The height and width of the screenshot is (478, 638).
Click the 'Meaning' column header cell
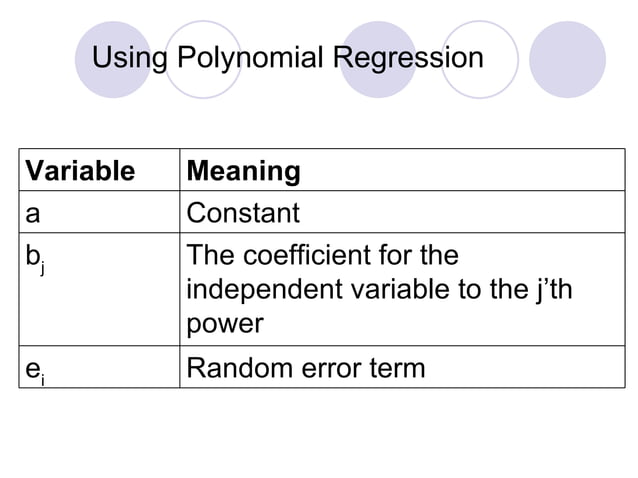click(244, 171)
